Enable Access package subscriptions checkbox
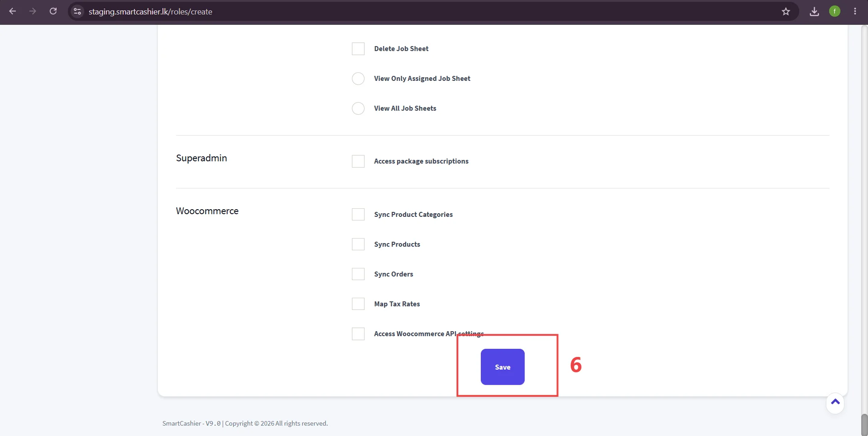Screen dimensions: 868x436 (x=358, y=161)
